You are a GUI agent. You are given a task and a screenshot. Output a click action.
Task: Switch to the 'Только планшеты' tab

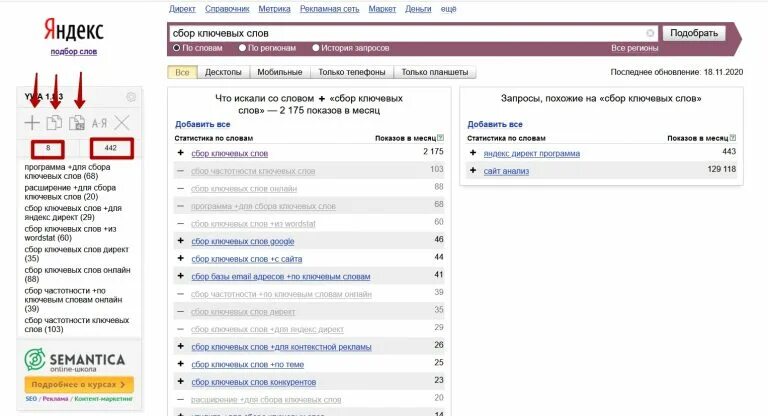434,72
